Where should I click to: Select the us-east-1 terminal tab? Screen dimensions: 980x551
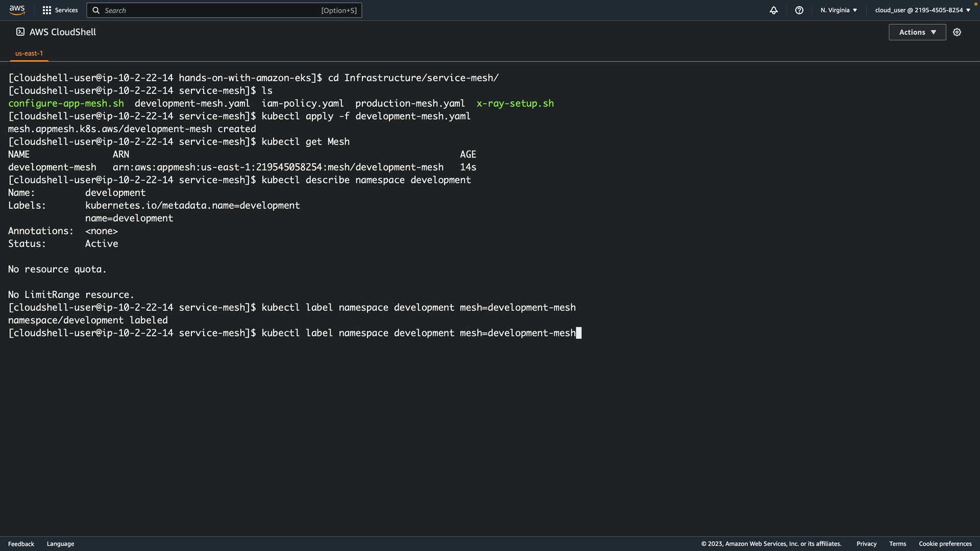[x=29, y=53]
